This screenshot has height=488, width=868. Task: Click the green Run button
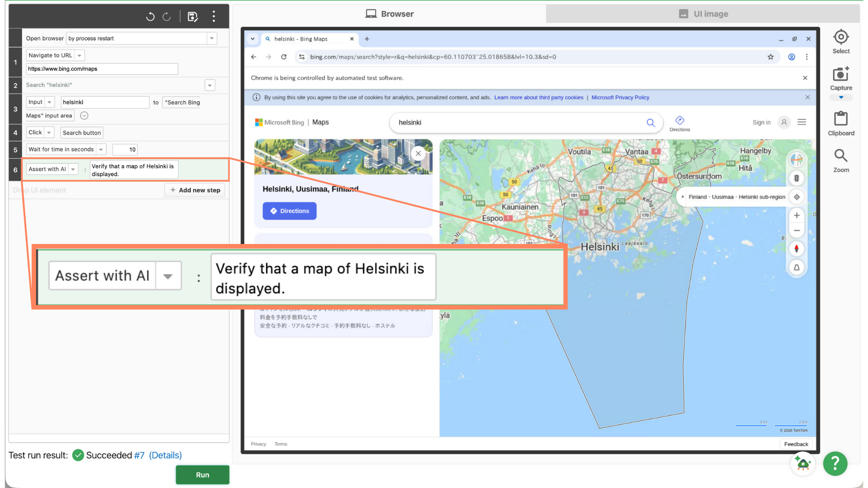[x=202, y=474]
